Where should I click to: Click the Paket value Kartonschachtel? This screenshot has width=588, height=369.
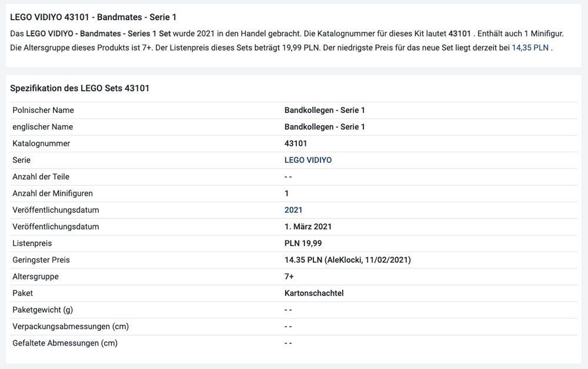(314, 293)
